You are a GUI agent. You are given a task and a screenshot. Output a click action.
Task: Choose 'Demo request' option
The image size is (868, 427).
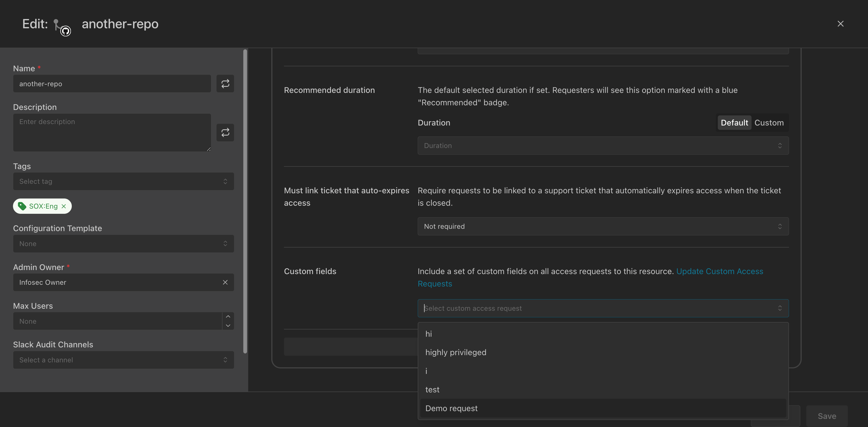[x=603, y=408]
